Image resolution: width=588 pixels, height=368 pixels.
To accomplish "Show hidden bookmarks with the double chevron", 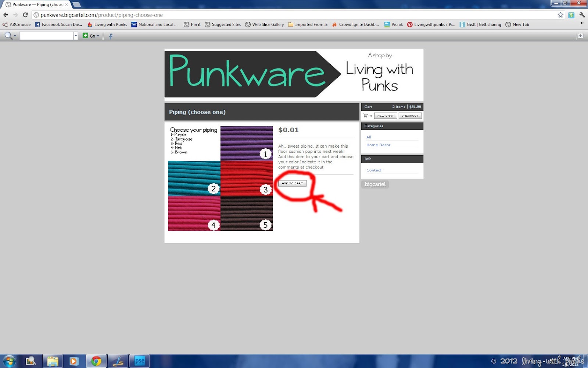I will click(582, 23).
